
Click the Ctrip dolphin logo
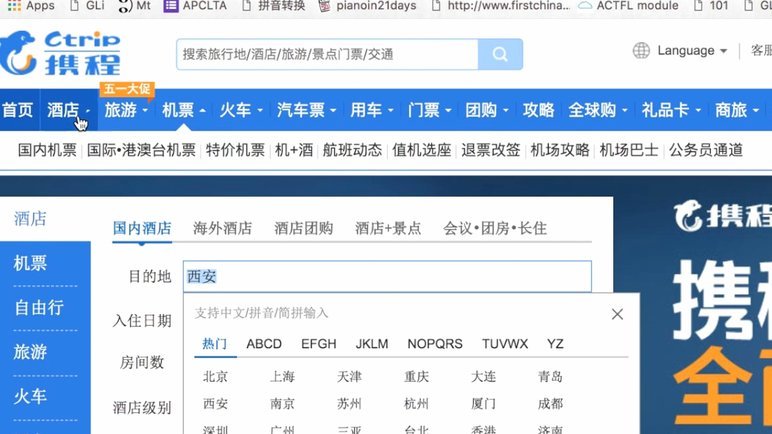click(x=61, y=53)
